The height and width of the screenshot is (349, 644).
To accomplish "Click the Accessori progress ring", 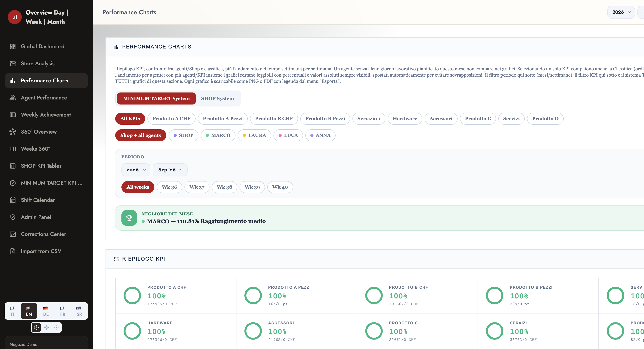I will click(x=253, y=331).
